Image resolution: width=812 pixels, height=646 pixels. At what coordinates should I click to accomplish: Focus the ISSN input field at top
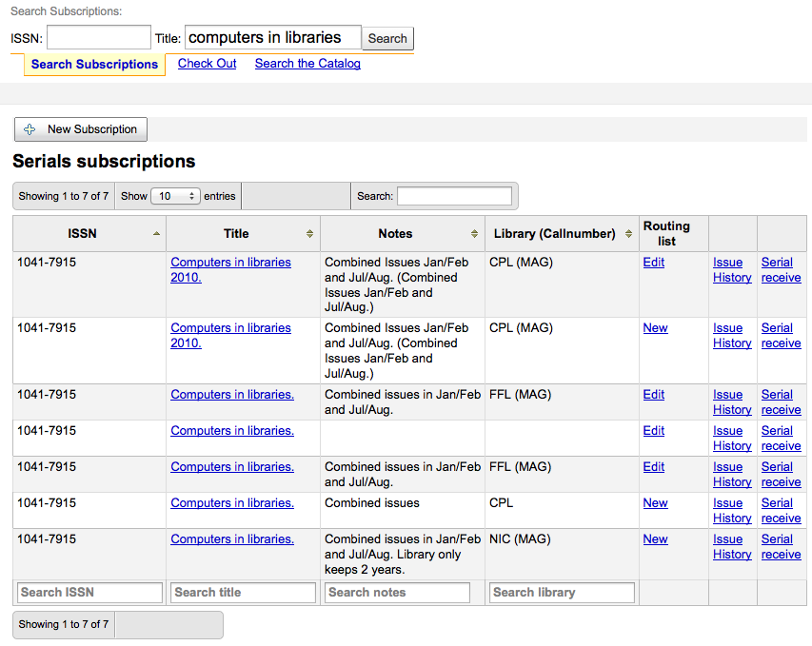(x=99, y=38)
